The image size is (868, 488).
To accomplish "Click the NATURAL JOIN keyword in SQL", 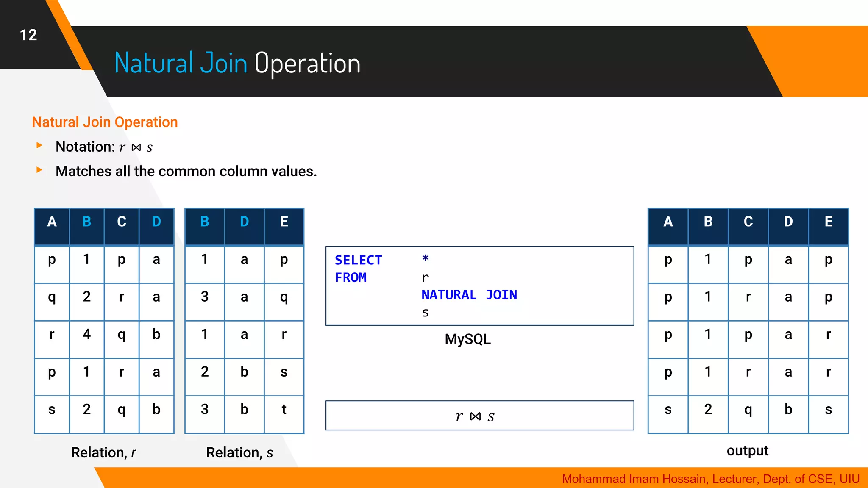I will point(469,295).
